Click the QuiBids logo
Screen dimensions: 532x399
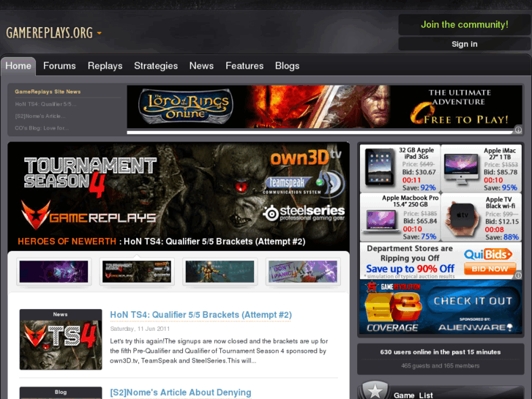coord(488,254)
